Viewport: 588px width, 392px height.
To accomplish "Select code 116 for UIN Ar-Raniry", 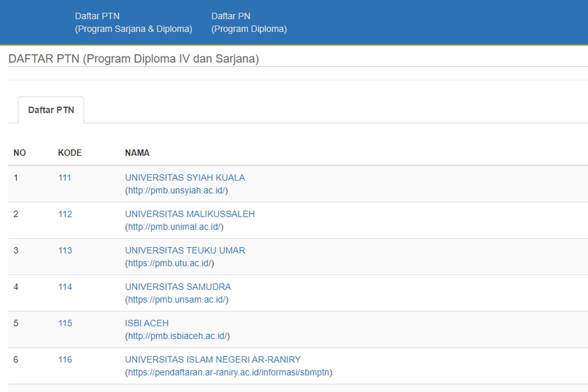I will coord(64,359).
